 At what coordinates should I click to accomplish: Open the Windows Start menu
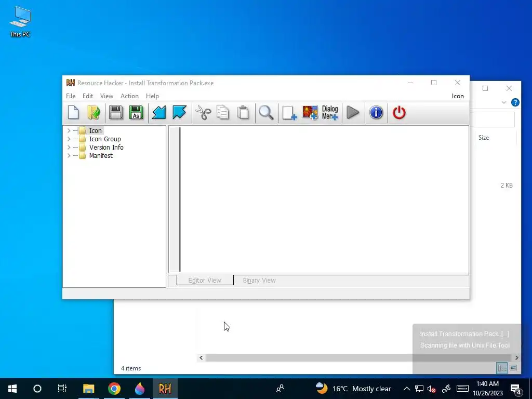[x=12, y=389]
